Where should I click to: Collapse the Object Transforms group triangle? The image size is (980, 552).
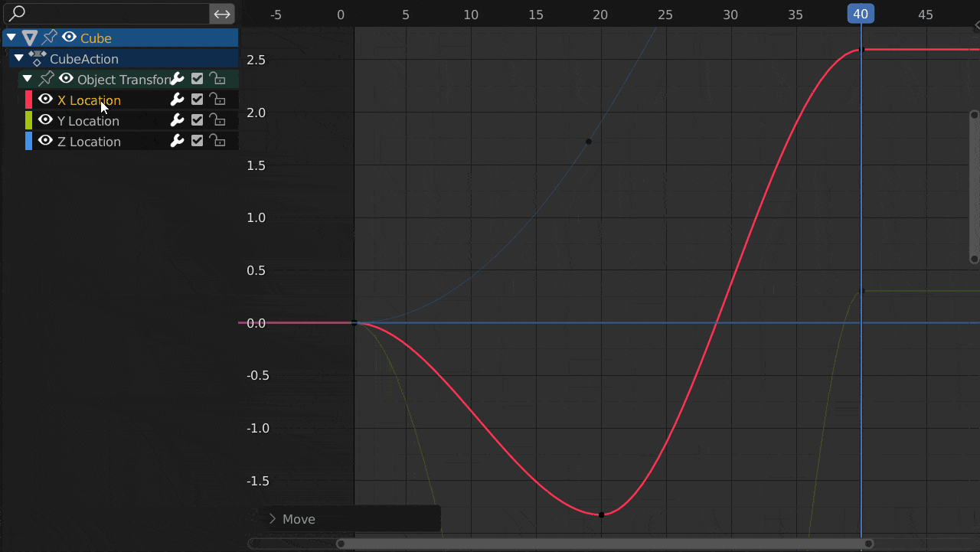(x=28, y=79)
